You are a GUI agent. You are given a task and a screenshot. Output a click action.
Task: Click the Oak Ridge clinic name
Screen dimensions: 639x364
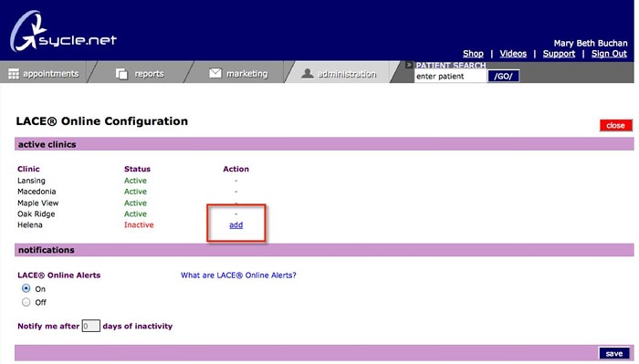pos(37,214)
